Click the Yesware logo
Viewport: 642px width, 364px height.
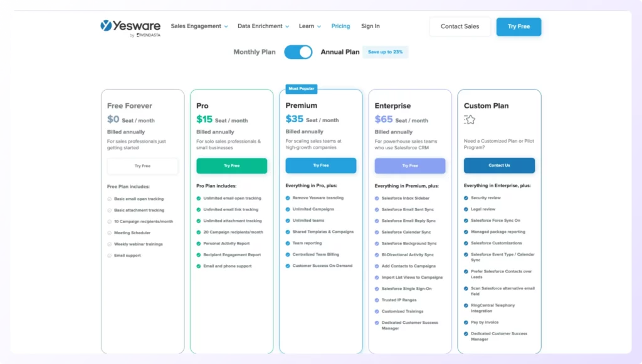129,24
